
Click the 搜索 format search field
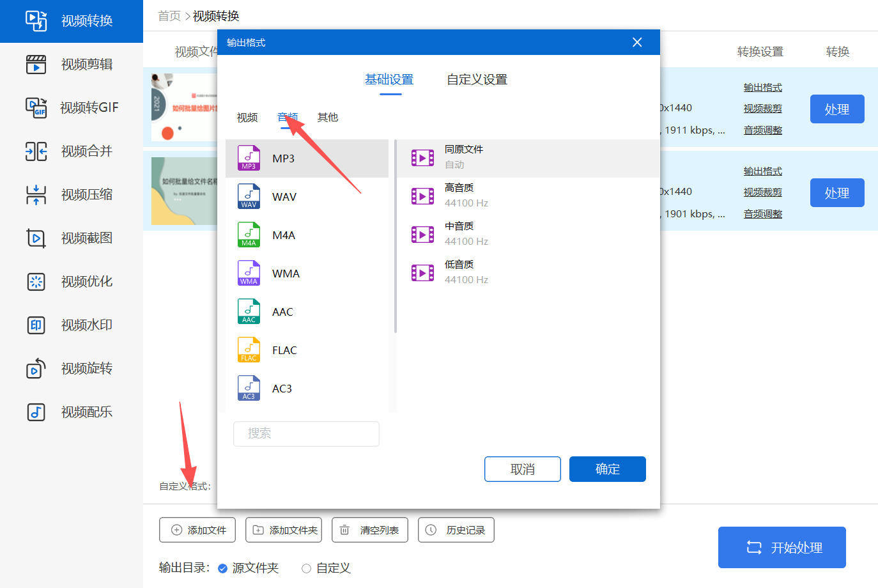click(x=306, y=433)
